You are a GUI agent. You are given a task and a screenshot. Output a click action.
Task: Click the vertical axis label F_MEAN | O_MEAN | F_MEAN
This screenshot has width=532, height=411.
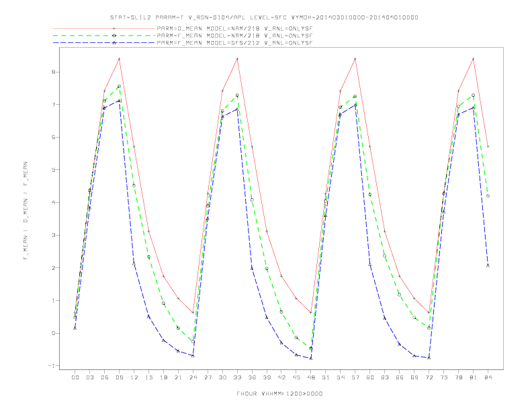coord(26,211)
